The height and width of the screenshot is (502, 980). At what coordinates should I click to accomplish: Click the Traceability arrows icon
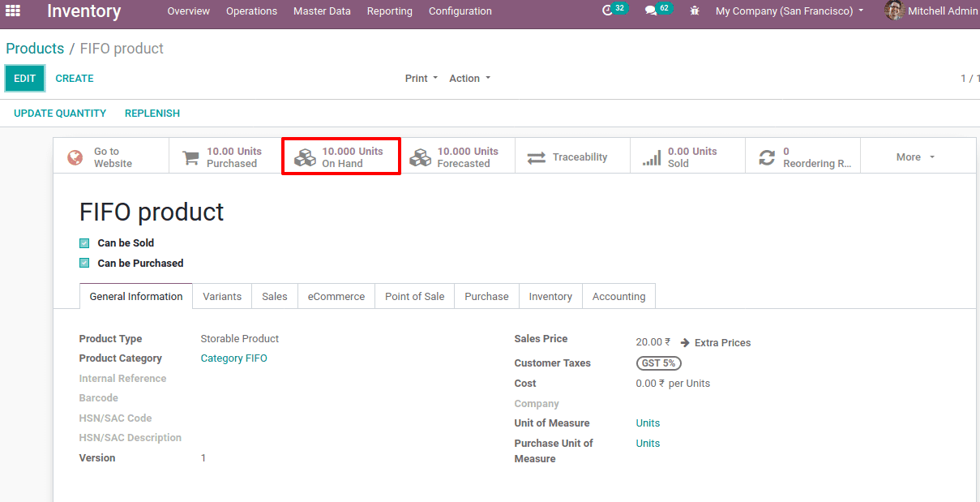pyautogui.click(x=537, y=157)
